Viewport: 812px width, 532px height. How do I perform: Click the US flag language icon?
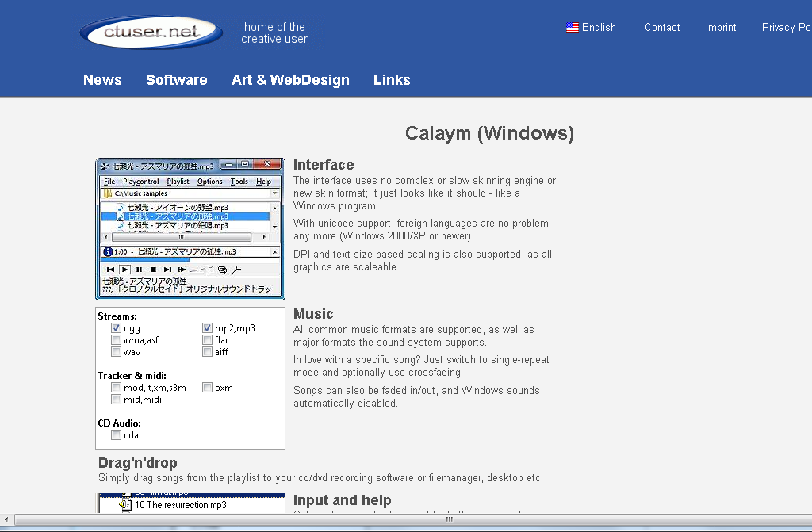572,28
